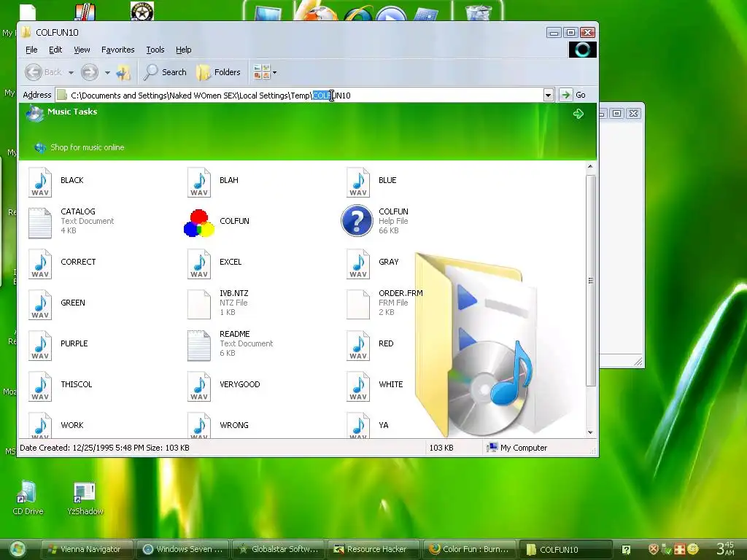Open the File menu
Image resolution: width=747 pixels, height=560 pixels.
click(x=31, y=50)
